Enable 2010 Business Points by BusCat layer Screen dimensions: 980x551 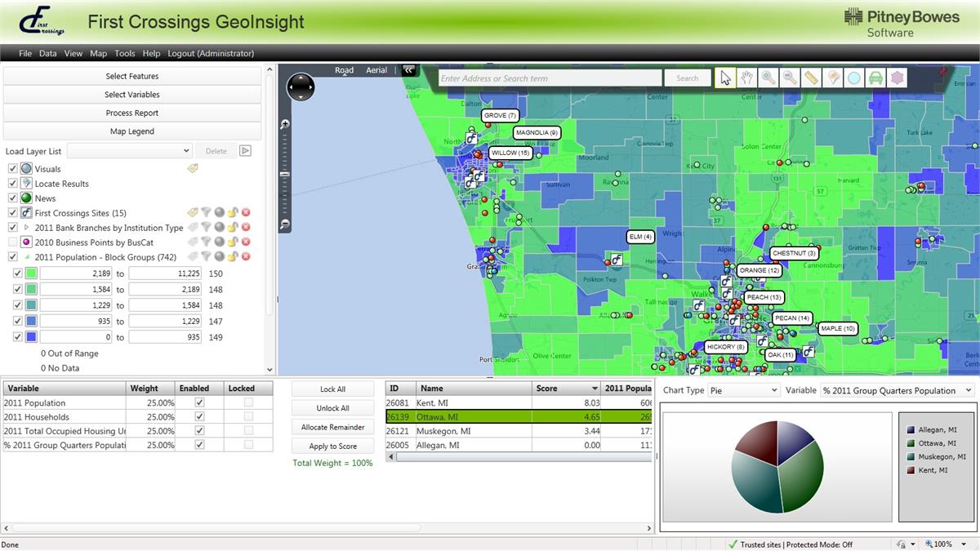tap(12, 242)
